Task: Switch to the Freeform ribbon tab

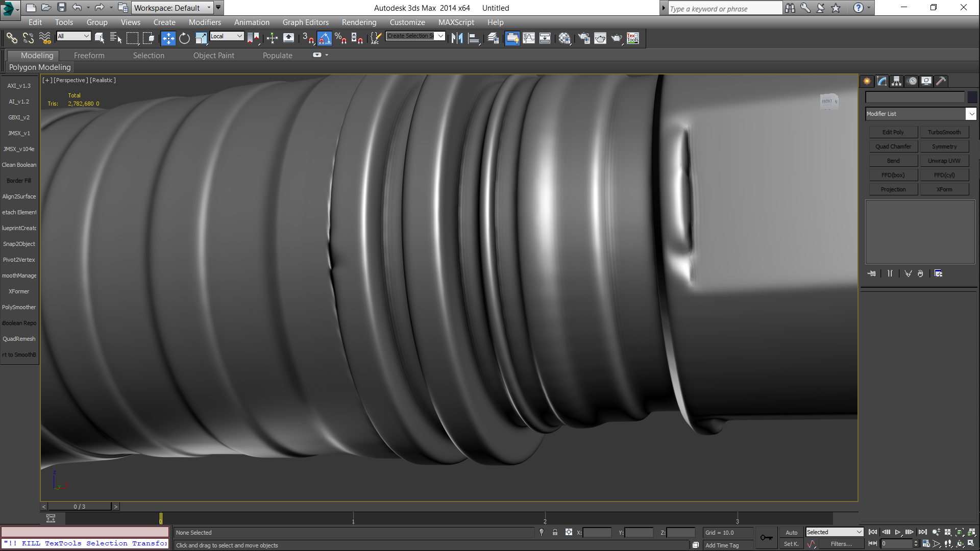Action: click(89, 56)
